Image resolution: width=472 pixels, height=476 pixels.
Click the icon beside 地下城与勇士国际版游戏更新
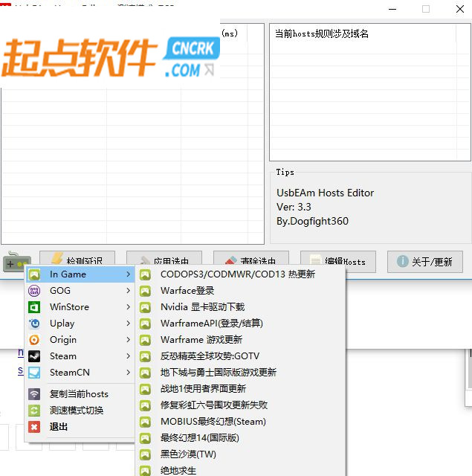(x=145, y=373)
